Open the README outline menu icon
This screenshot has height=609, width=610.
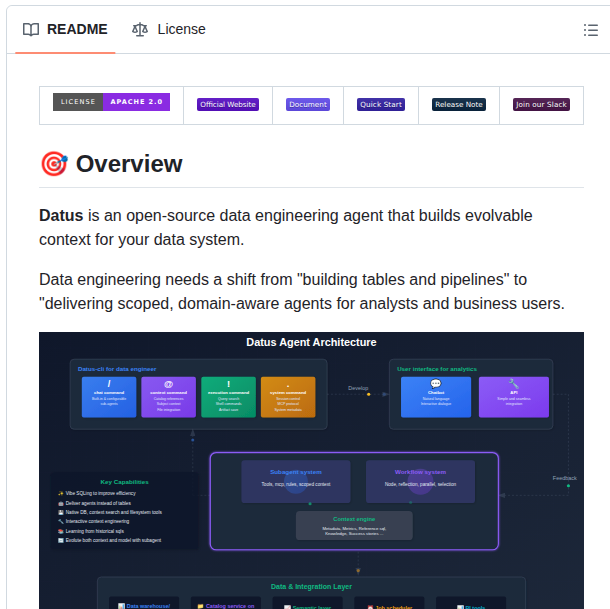click(591, 30)
